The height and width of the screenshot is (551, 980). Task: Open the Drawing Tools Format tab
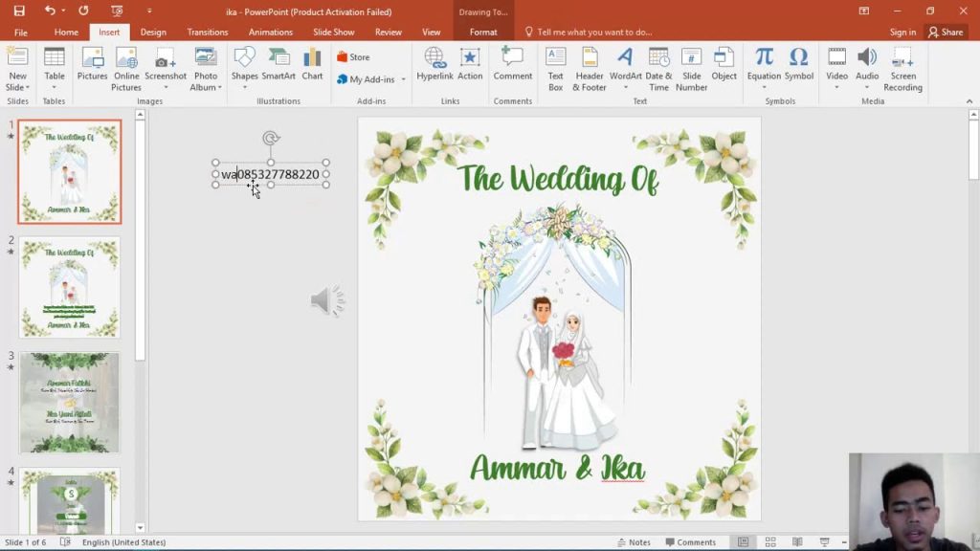tap(482, 32)
